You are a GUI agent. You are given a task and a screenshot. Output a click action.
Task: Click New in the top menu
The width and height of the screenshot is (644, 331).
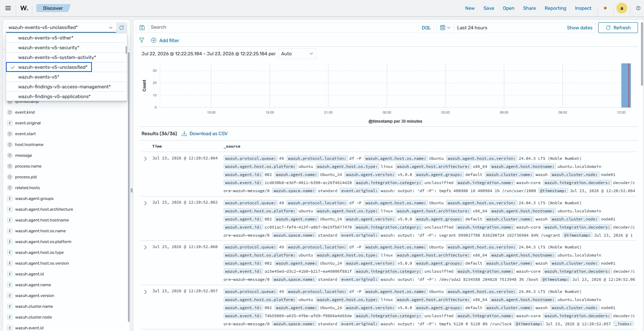(470, 8)
